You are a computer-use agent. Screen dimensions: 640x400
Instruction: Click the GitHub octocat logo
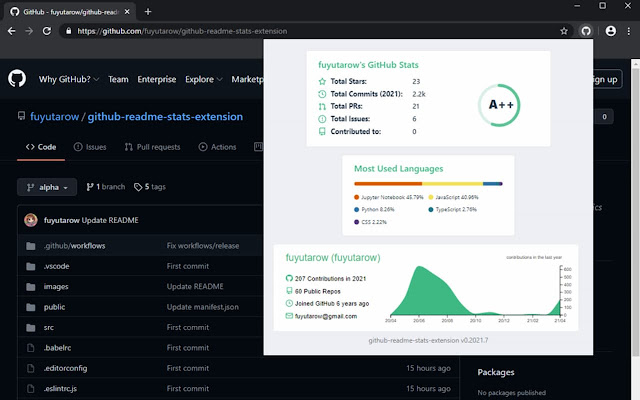(17, 79)
